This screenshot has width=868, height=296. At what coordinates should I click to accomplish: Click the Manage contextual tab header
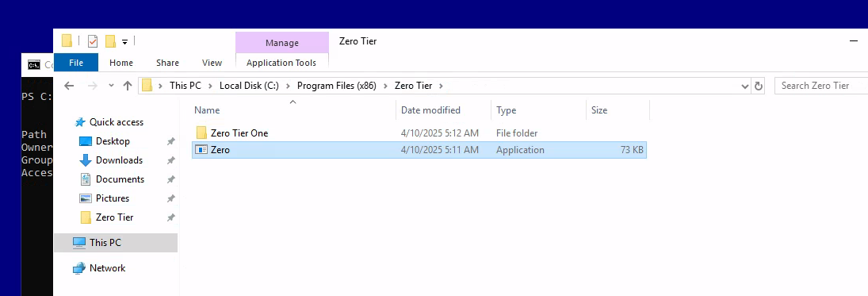pos(281,43)
